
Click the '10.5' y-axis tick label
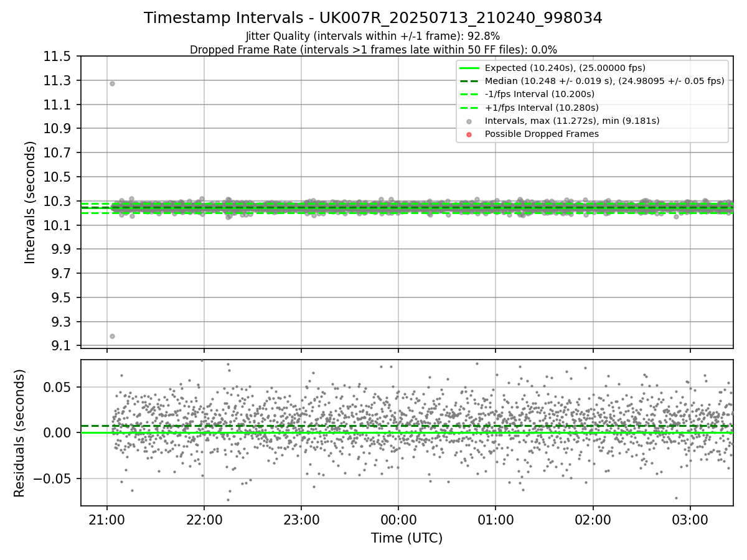tap(56, 177)
